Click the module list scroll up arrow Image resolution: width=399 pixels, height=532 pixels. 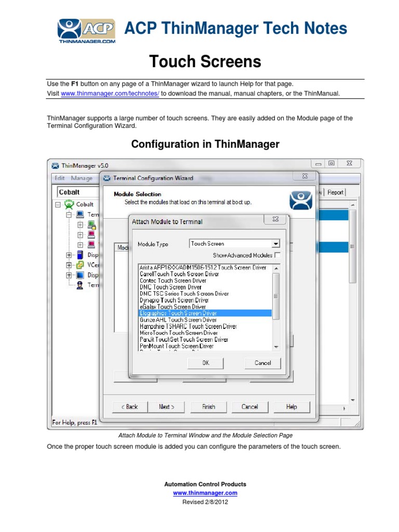coord(276,269)
